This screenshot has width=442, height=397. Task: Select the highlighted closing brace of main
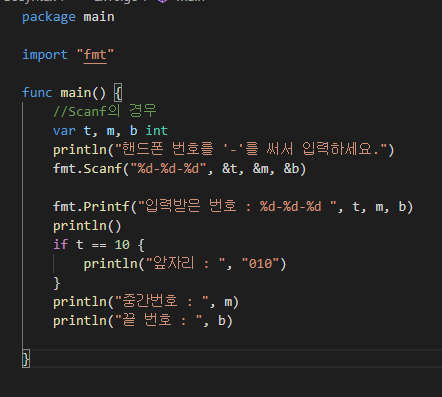[x=26, y=359]
